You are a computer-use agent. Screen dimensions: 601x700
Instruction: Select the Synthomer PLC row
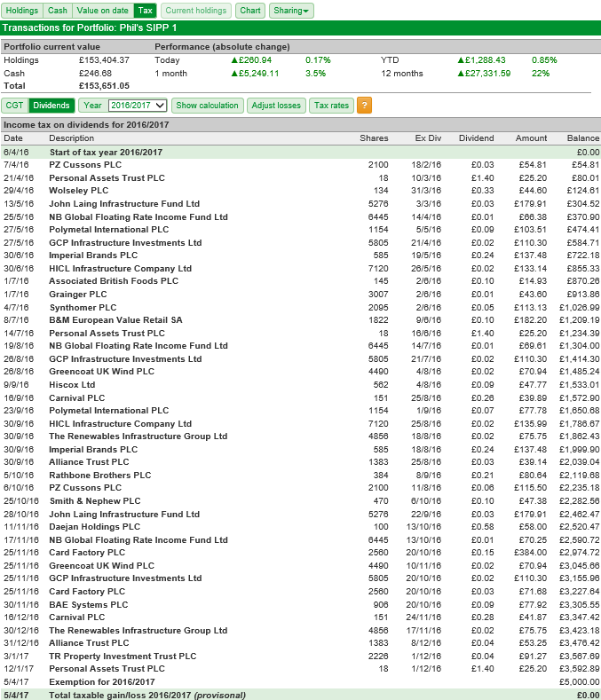300,308
